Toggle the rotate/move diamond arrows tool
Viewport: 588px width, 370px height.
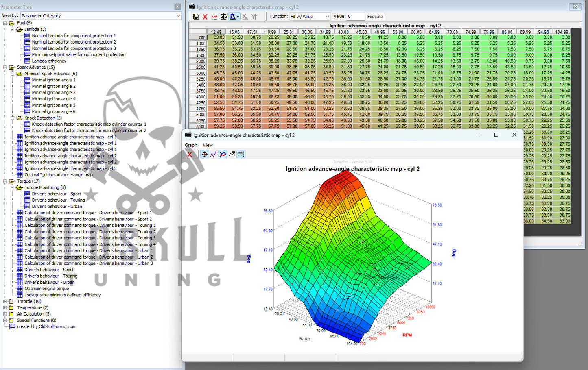click(x=204, y=154)
